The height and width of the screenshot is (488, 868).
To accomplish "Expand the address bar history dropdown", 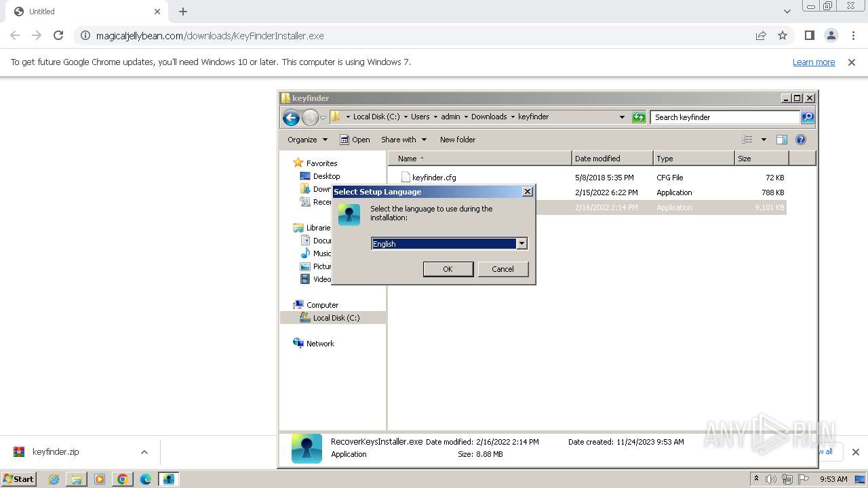I will click(622, 117).
